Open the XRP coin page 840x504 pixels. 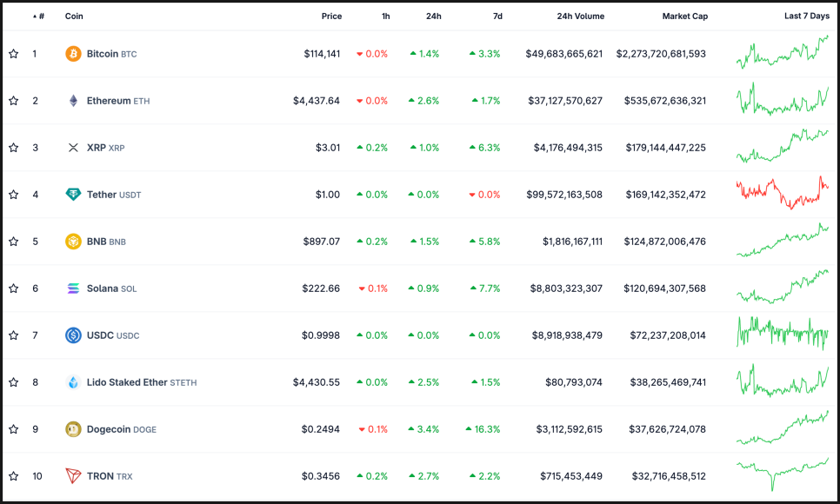[x=105, y=148]
